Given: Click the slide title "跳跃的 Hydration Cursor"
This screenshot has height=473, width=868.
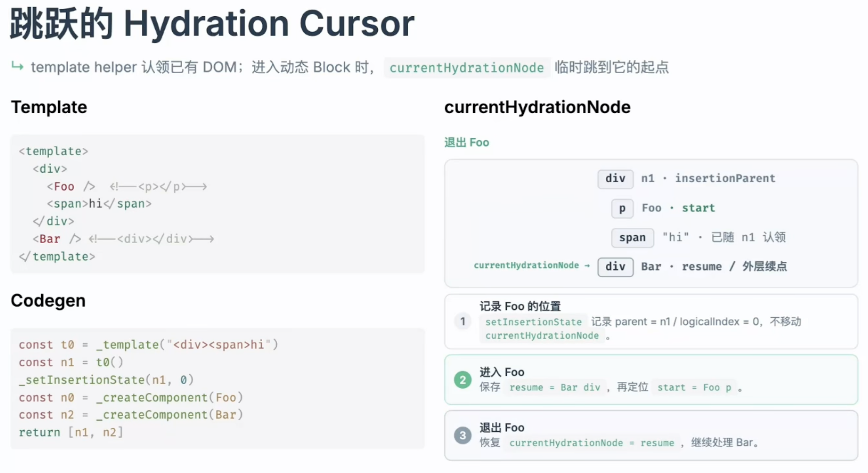Looking at the screenshot, I should 212,23.
